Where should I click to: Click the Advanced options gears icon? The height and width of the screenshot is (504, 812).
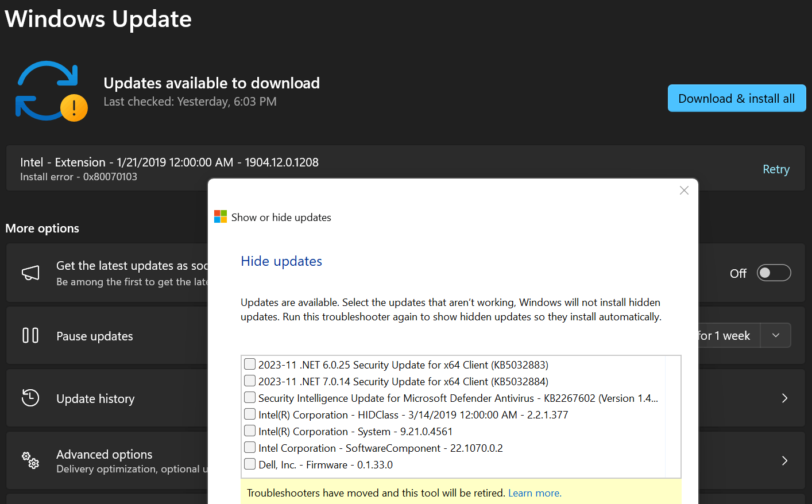pos(30,460)
